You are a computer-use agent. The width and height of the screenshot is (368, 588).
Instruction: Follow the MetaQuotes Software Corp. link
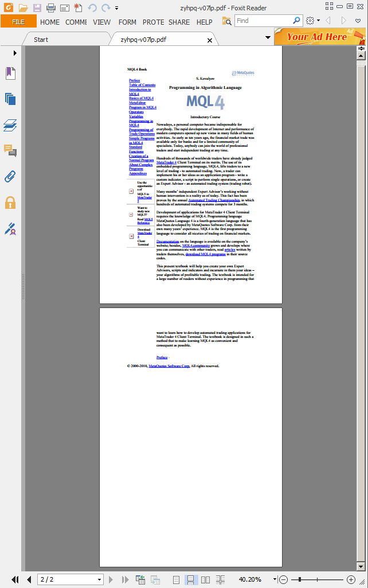(x=170, y=366)
